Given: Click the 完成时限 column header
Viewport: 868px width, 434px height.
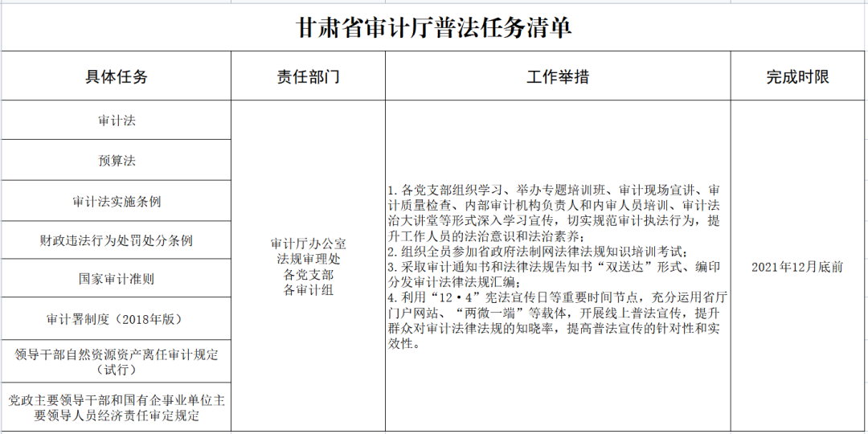Looking at the screenshot, I should (798, 76).
